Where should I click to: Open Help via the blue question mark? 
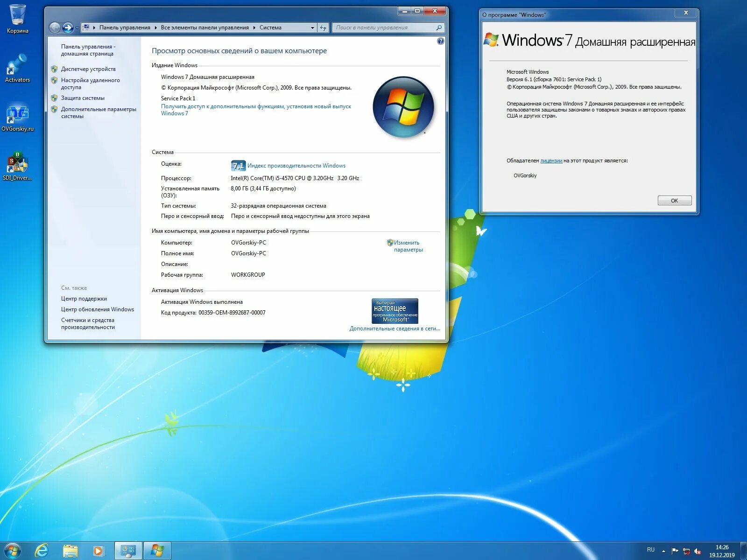(x=440, y=42)
